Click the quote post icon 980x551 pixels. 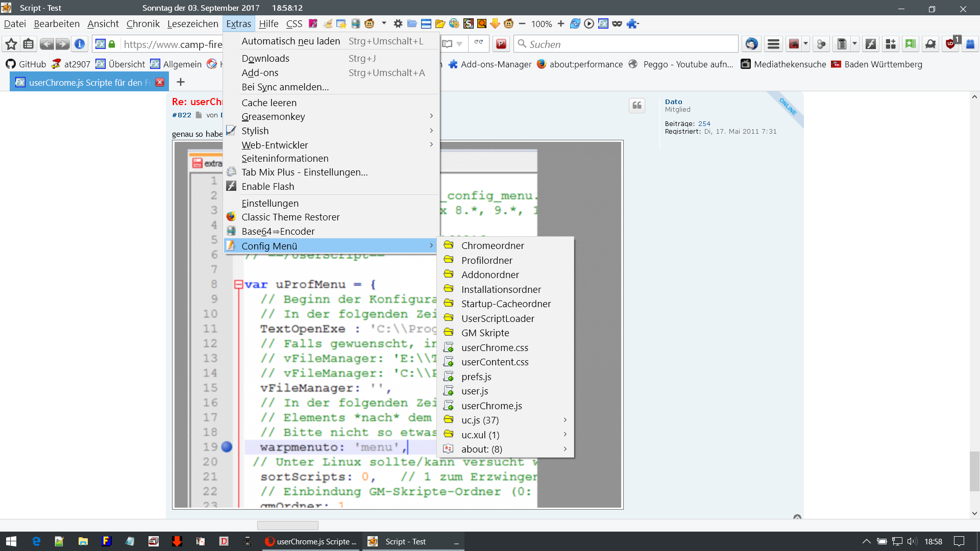coord(637,106)
